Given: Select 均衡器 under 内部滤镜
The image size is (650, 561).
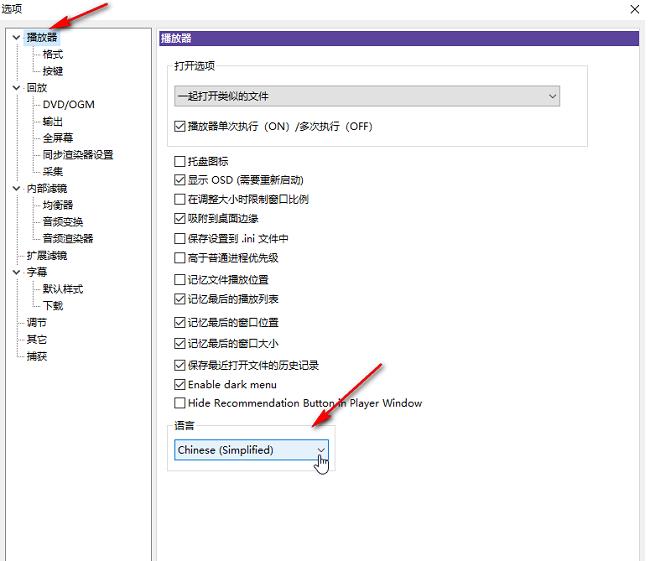Looking at the screenshot, I should pos(57,205).
